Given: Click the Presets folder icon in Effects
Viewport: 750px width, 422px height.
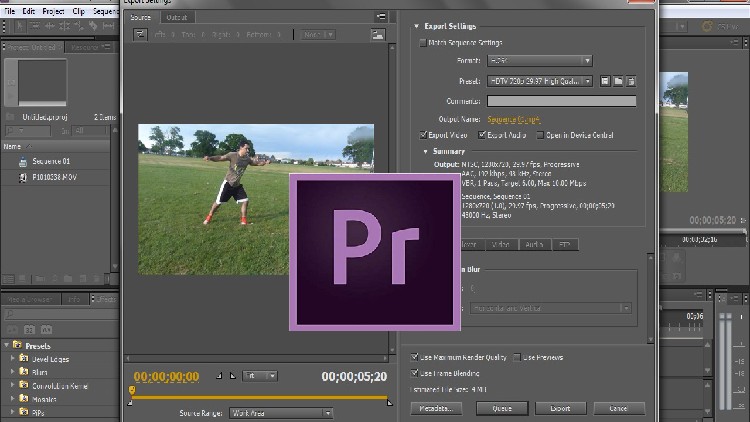Looking at the screenshot, I should click(17, 345).
